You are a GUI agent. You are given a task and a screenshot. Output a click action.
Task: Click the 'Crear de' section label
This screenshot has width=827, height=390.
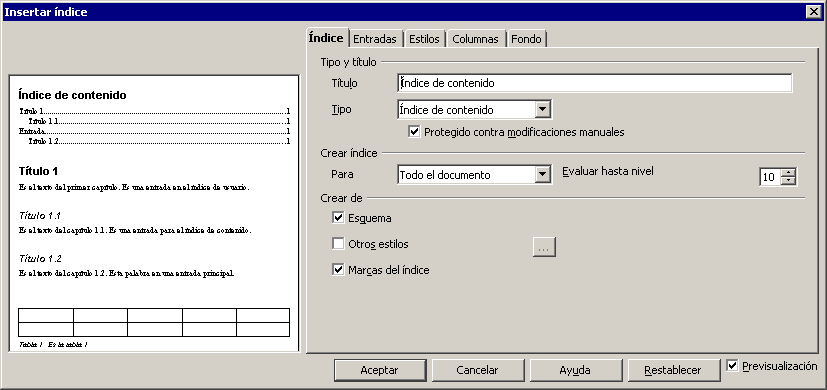(x=341, y=198)
